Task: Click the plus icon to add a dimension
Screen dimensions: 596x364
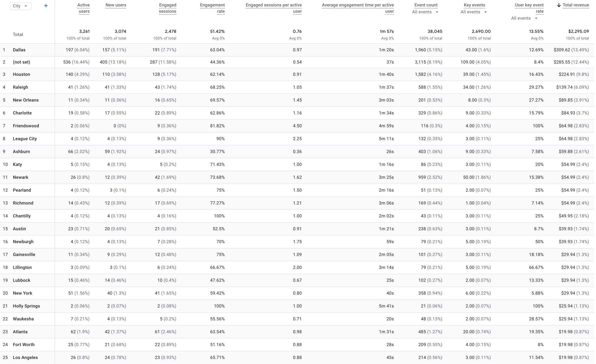Action: pyautogui.click(x=46, y=6)
